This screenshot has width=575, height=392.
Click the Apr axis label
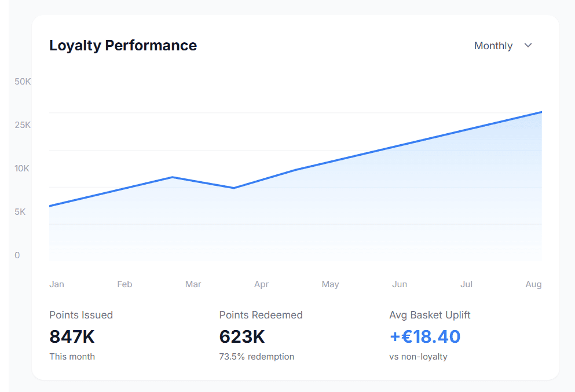261,284
